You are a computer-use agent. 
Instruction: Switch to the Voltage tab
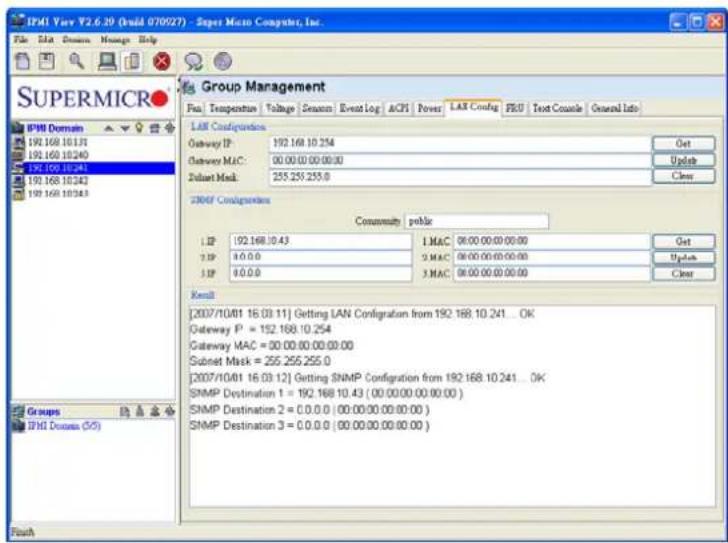pyautogui.click(x=280, y=109)
